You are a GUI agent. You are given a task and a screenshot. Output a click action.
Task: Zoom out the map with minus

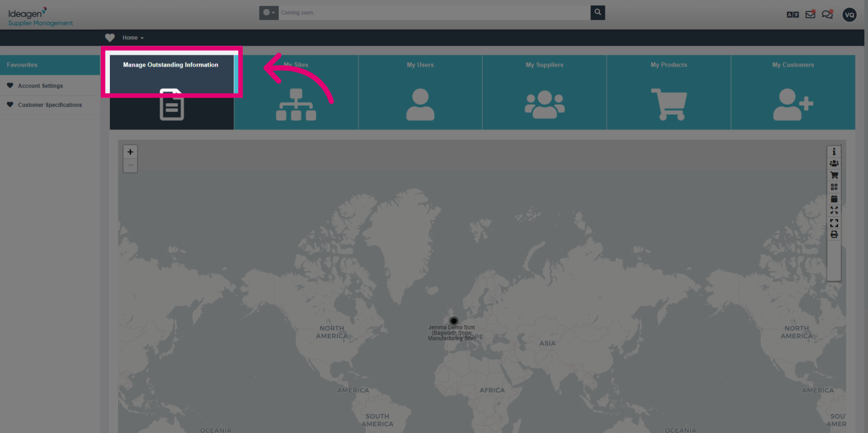130,165
